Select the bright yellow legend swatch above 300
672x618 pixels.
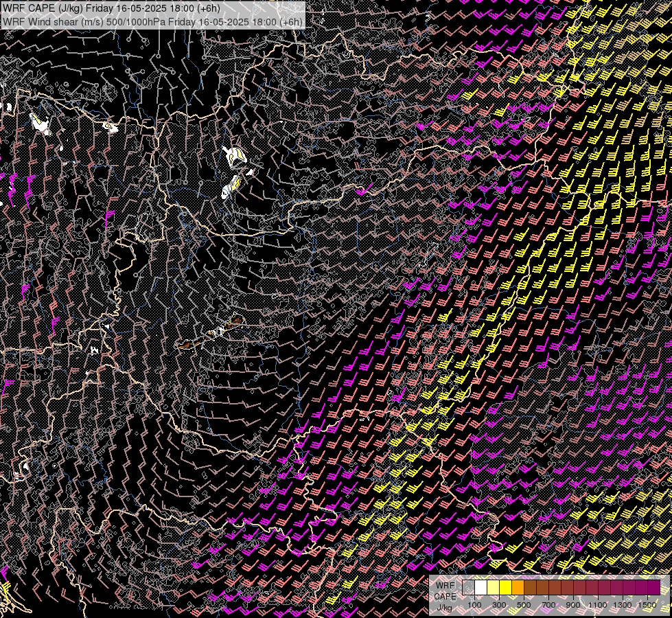pyautogui.click(x=506, y=587)
